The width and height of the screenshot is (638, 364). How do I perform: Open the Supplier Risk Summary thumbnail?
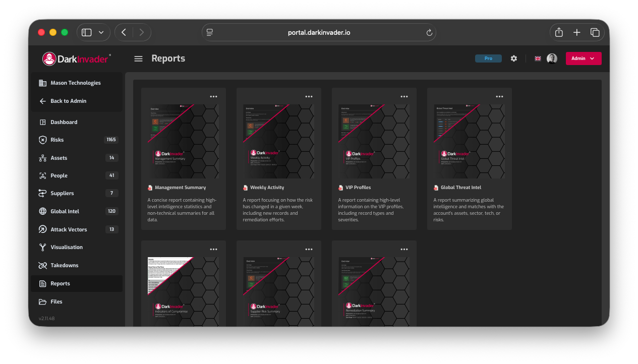coord(278,291)
